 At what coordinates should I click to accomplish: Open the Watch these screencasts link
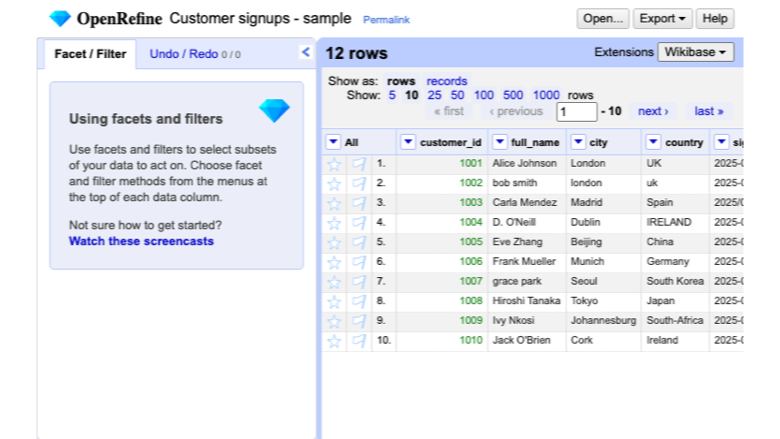(141, 241)
